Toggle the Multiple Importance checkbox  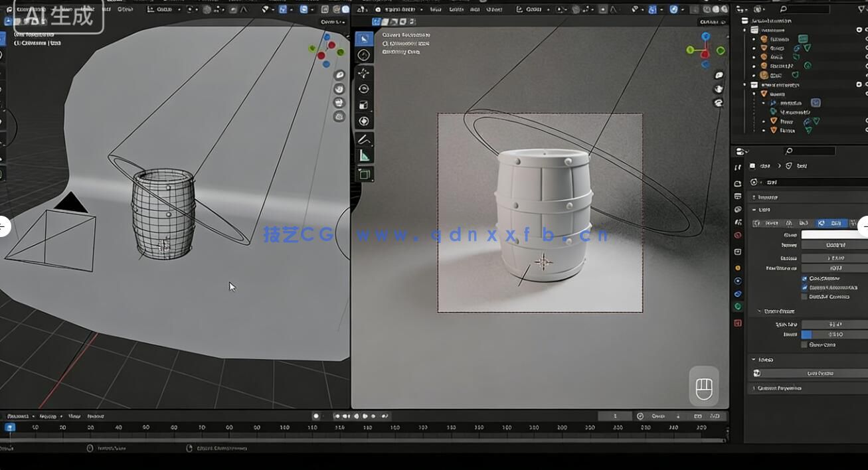point(804,287)
